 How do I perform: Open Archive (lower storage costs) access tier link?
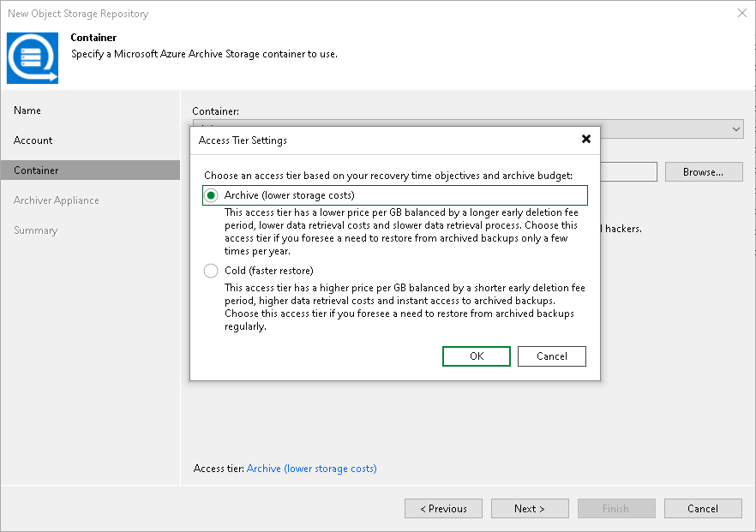tap(311, 469)
